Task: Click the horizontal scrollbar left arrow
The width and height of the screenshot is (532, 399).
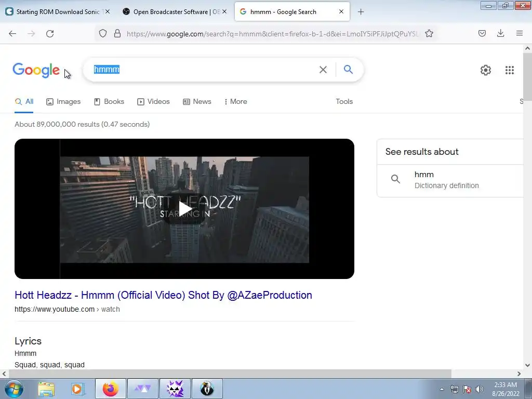Action: click(x=4, y=374)
